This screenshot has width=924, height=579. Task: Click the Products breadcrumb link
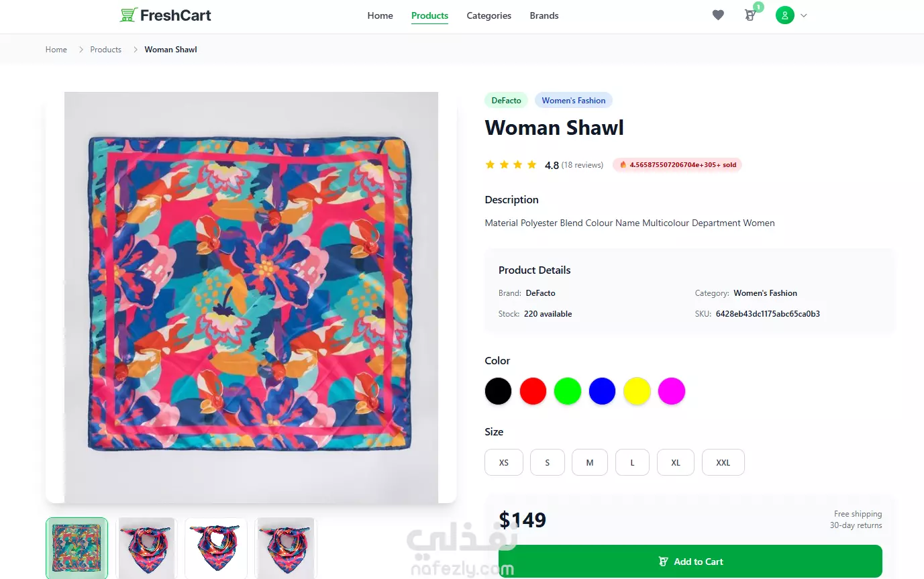[x=106, y=50]
